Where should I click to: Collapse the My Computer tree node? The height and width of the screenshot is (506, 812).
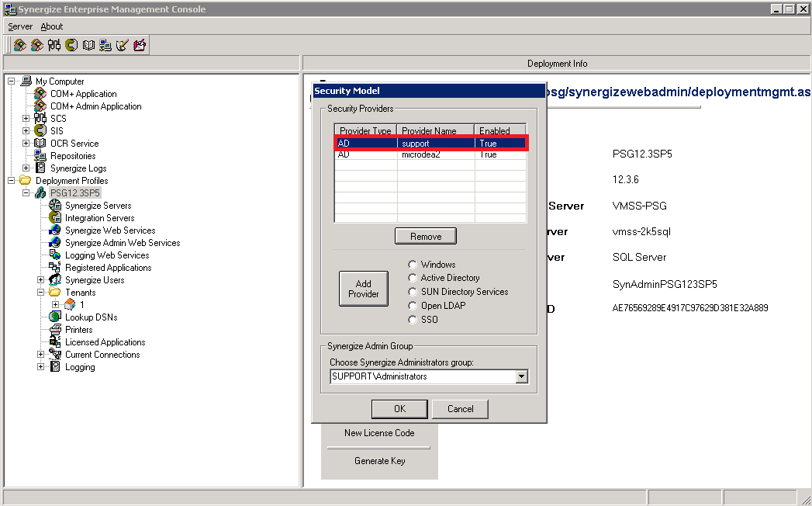coord(12,81)
